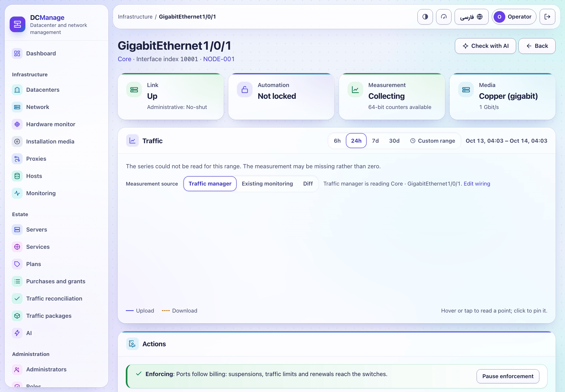Select the 6h time range
This screenshot has width=565, height=392.
337,141
